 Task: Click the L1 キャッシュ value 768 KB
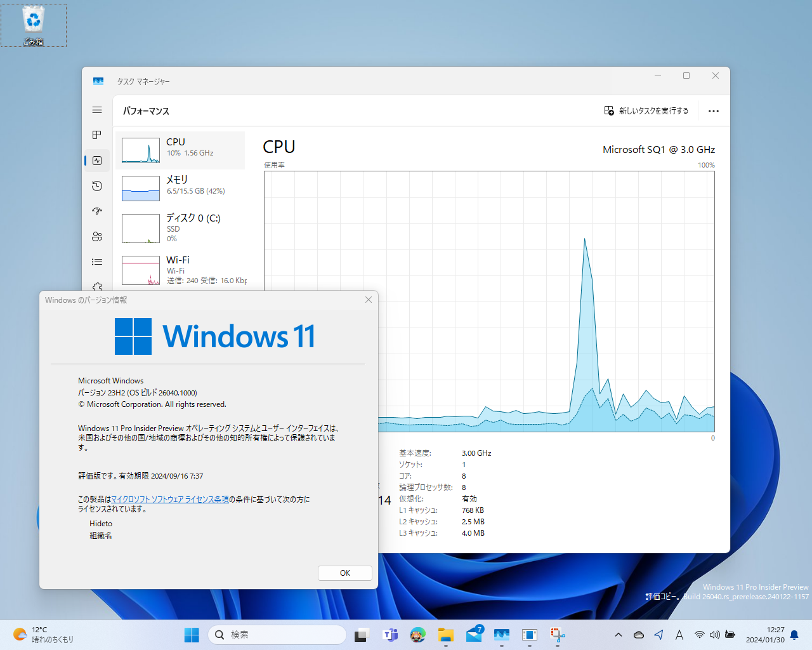coord(473,510)
